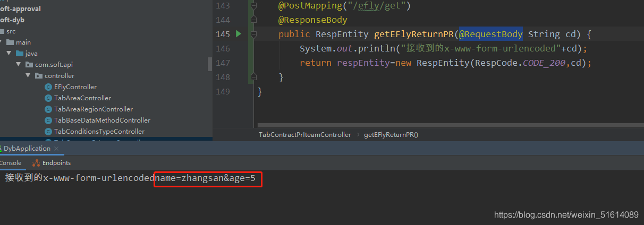Image resolution: width=644 pixels, height=225 pixels.
Task: Click the getEFlyReturnPR method name in code
Action: click(x=414, y=34)
